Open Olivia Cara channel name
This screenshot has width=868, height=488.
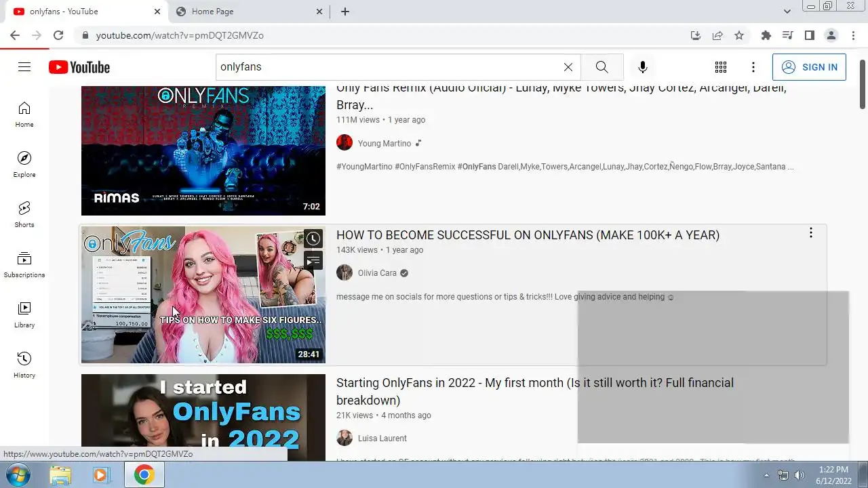point(377,273)
